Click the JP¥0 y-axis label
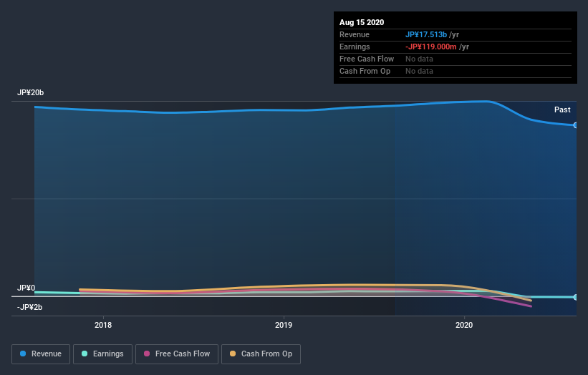The height and width of the screenshot is (375, 588). (x=26, y=288)
